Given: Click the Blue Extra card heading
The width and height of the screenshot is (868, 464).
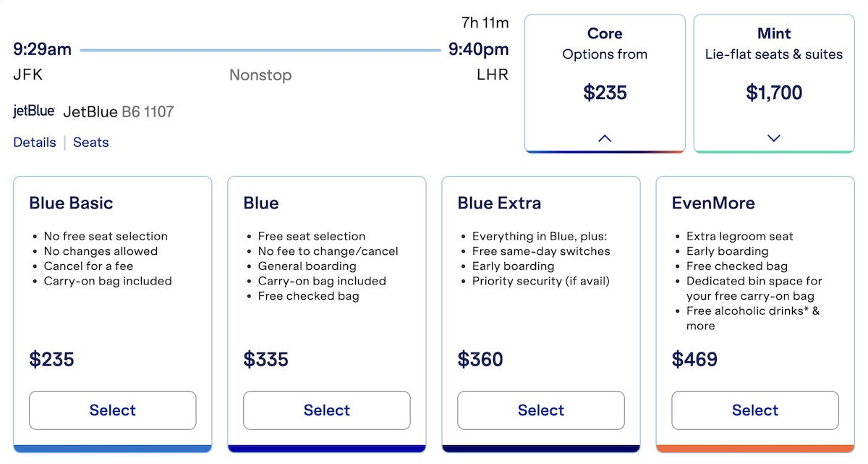Looking at the screenshot, I should 499,203.
